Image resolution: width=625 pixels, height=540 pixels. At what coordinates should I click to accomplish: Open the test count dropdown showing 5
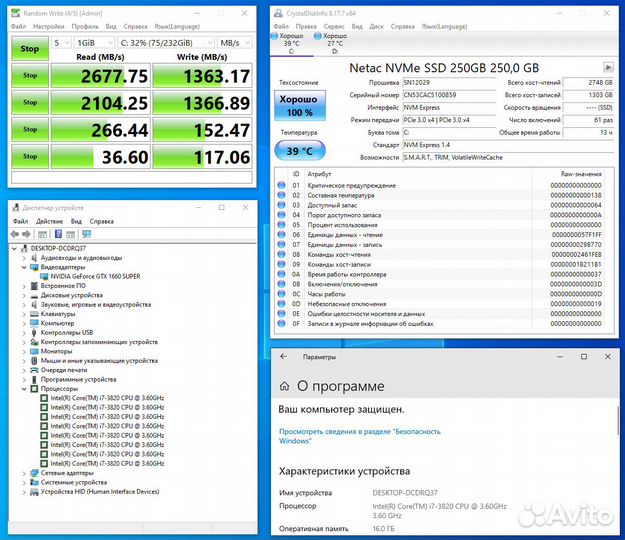point(61,43)
